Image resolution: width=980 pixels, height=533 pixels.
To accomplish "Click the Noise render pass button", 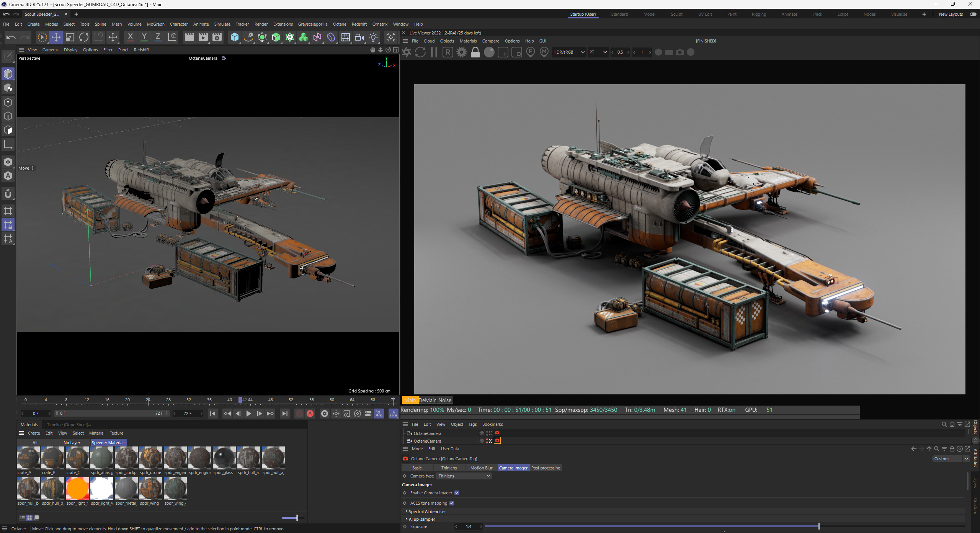I will click(444, 400).
